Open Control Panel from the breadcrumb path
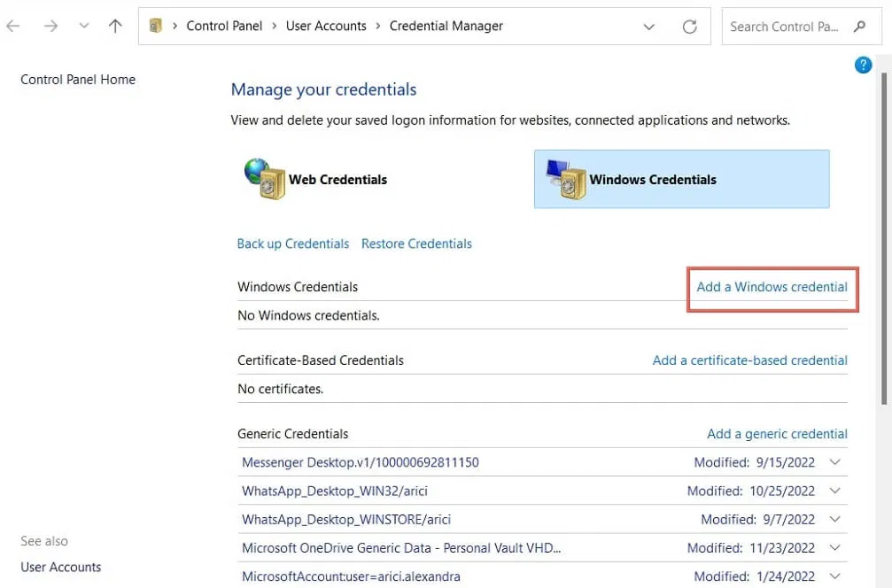Viewport: 892px width, 588px height. point(224,26)
